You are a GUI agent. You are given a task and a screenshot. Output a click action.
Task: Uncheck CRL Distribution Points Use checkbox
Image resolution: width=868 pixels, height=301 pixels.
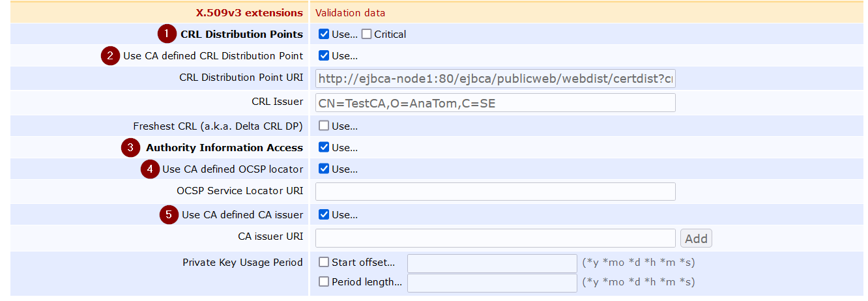point(324,34)
